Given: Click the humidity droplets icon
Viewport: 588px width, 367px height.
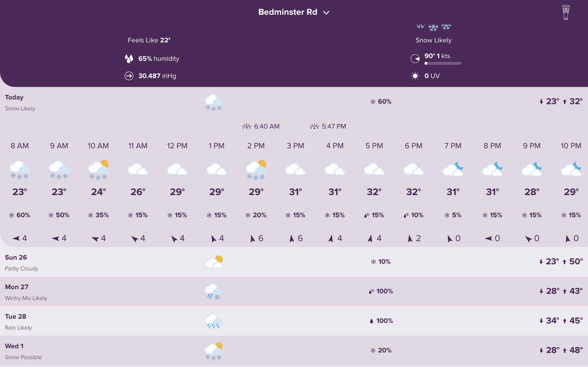Looking at the screenshot, I should pos(129,59).
